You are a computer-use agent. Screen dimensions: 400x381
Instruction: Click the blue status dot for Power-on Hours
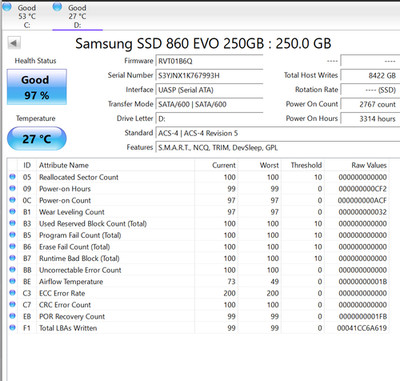[12, 188]
